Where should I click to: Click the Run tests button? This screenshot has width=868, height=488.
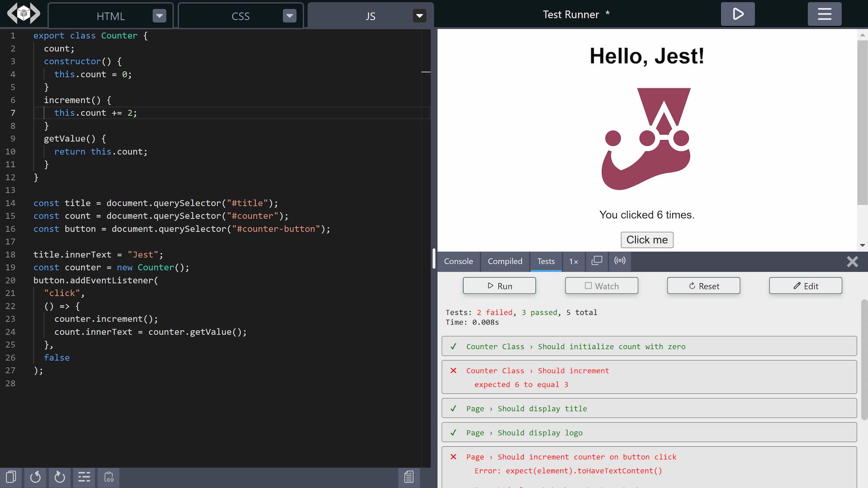click(x=500, y=285)
